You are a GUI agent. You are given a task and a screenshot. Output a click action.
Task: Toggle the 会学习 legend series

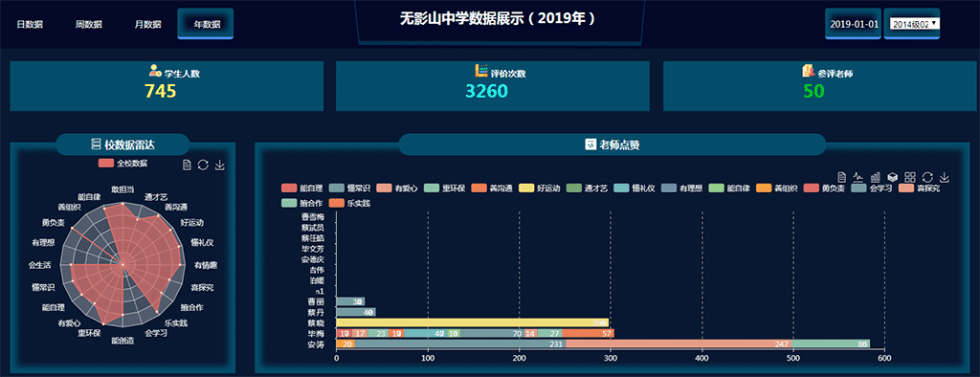tap(873, 188)
